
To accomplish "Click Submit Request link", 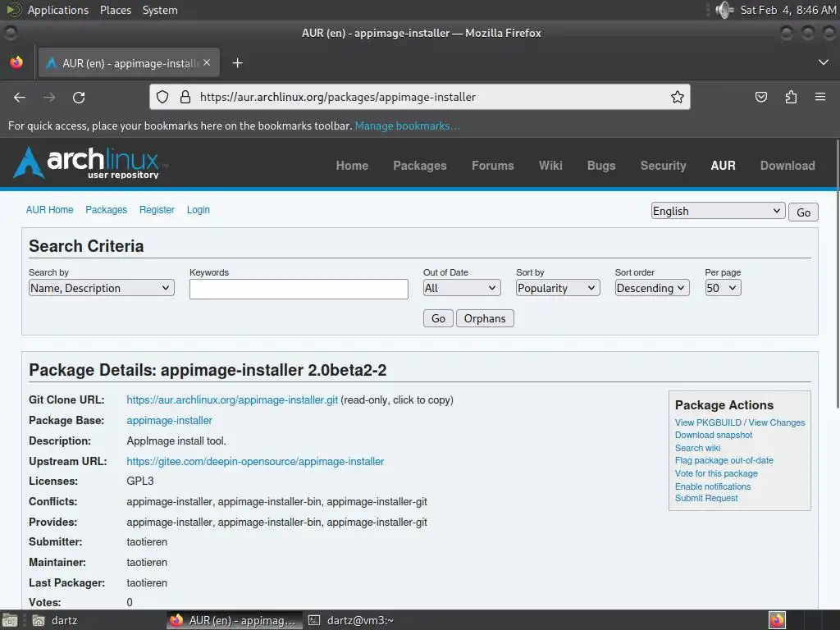I will [706, 498].
